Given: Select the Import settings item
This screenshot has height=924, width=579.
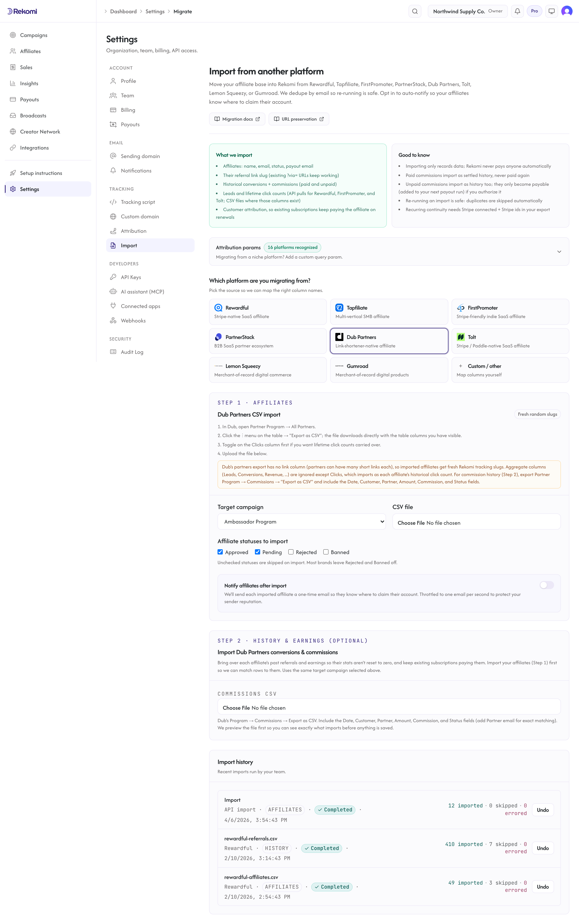Looking at the screenshot, I should 150,245.
